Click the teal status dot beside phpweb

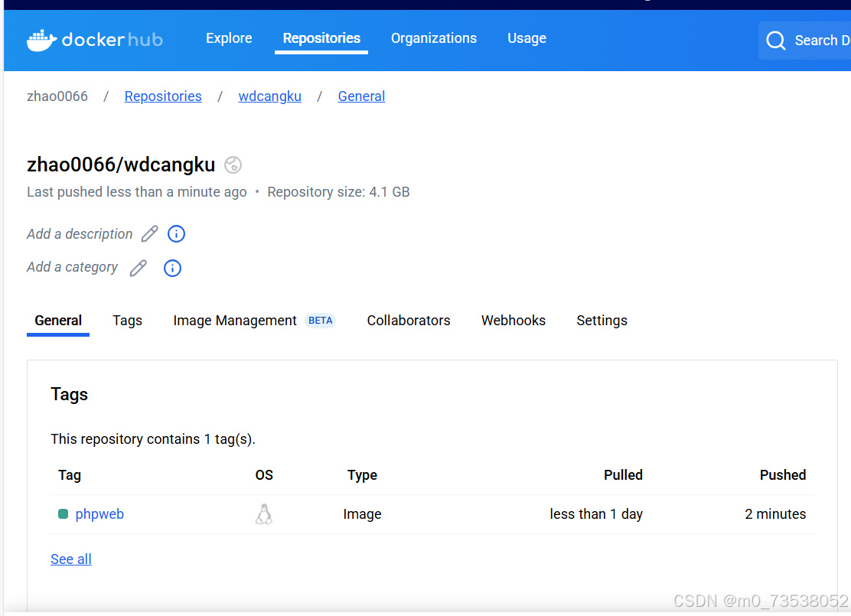click(x=63, y=513)
